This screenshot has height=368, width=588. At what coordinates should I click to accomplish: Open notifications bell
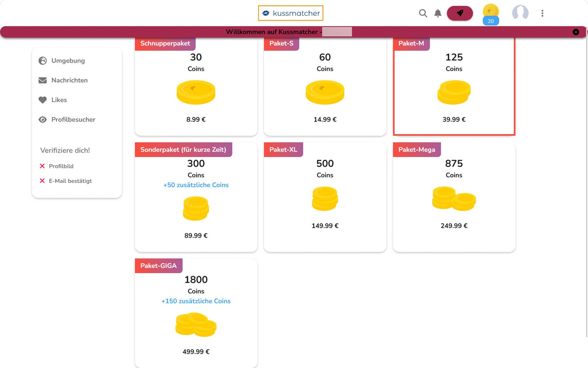pos(438,13)
